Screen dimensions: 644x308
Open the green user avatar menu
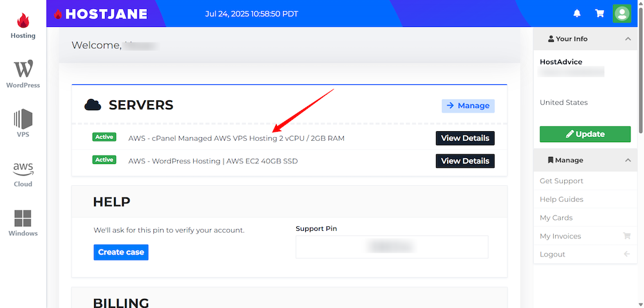(x=622, y=14)
